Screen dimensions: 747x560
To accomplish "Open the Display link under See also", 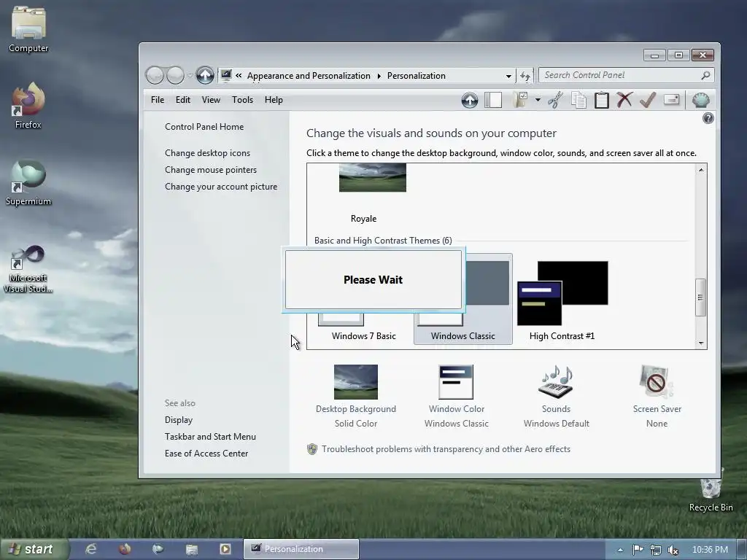I will [179, 419].
